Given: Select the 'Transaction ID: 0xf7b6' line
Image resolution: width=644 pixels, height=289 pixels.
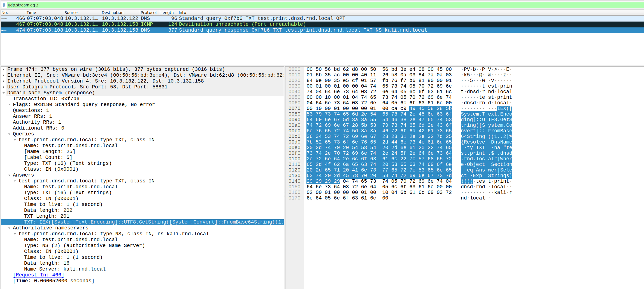Looking at the screenshot, I should 46,99.
